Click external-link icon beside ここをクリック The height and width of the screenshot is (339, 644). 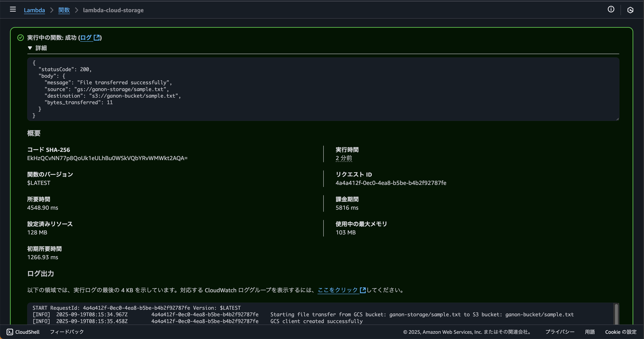[363, 290]
